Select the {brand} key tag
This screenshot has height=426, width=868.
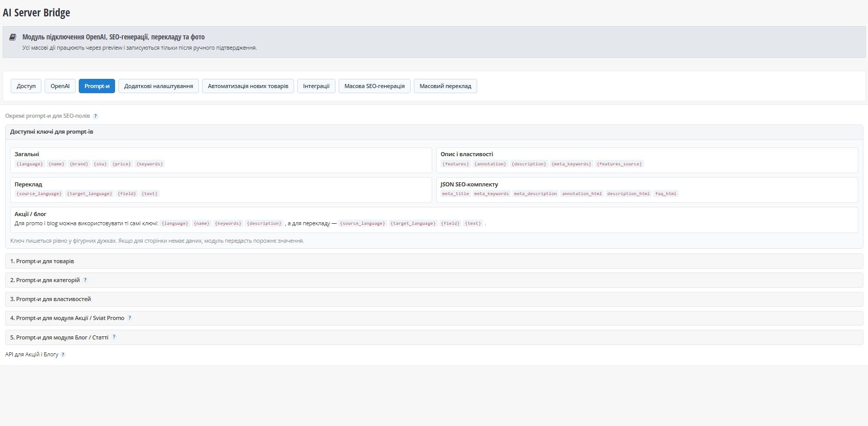[x=79, y=164]
